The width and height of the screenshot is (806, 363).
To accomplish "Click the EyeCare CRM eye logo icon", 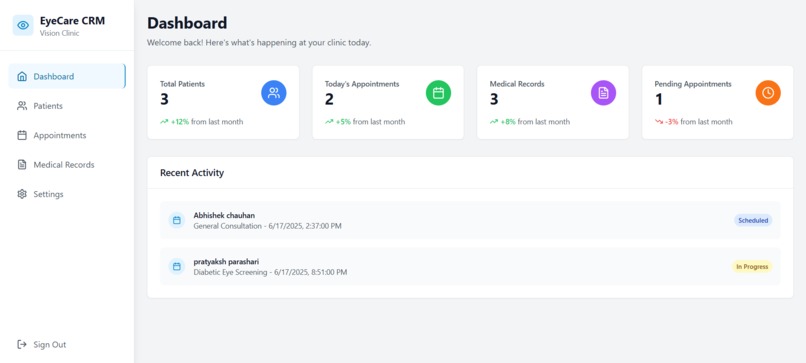I will point(23,25).
